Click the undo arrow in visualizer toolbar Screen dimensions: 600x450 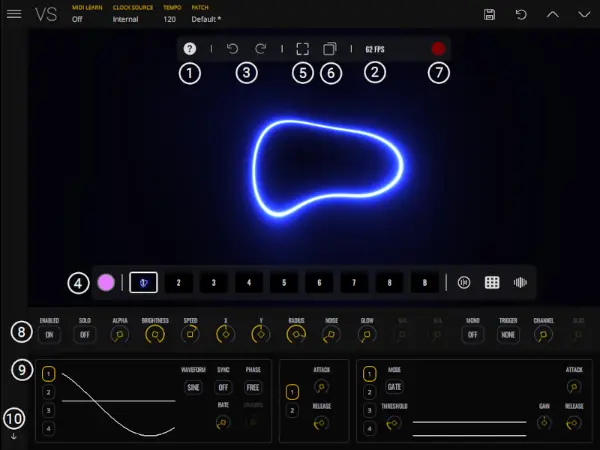coord(233,48)
